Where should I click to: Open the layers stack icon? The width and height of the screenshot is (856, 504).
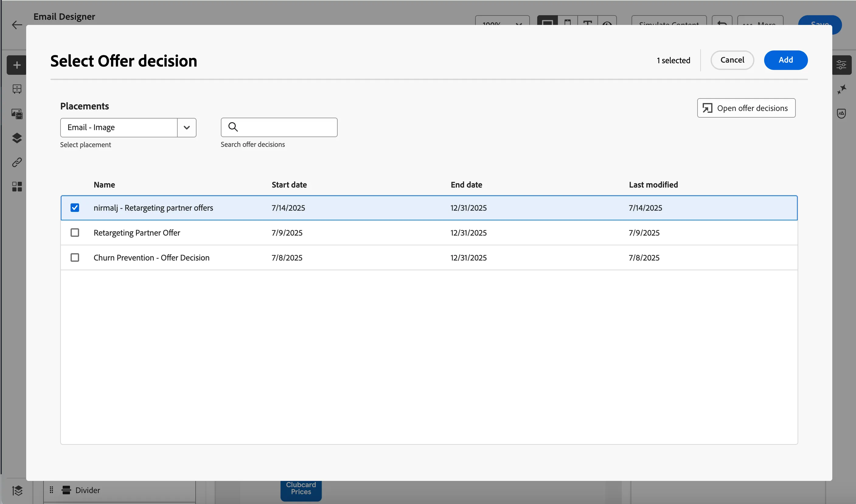pyautogui.click(x=17, y=138)
